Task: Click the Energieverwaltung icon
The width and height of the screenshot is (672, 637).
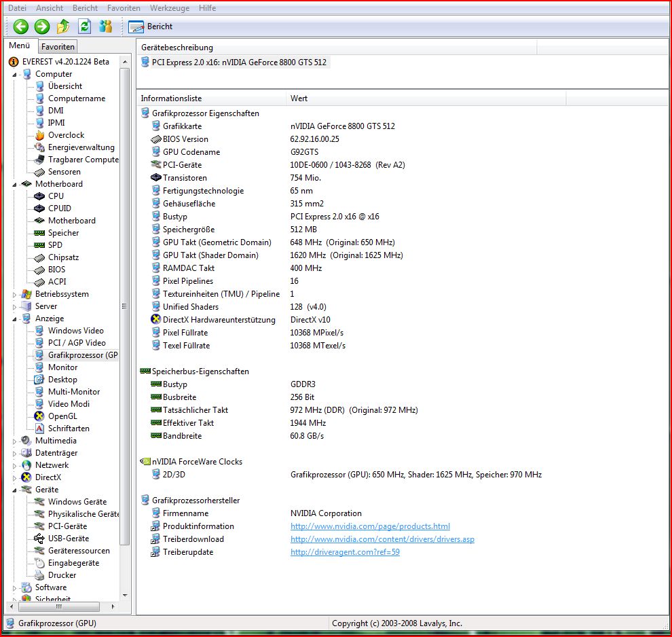Action: (x=39, y=147)
